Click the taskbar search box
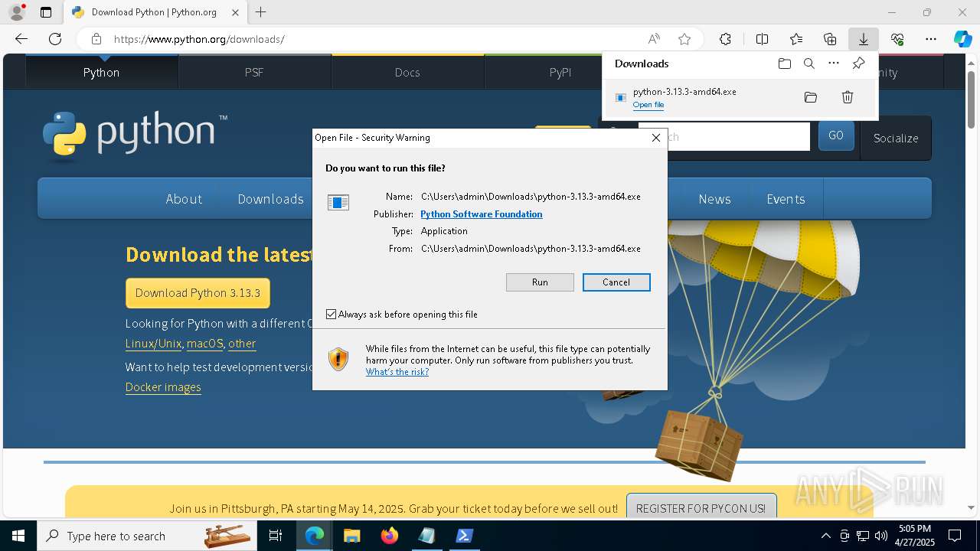 (149, 536)
